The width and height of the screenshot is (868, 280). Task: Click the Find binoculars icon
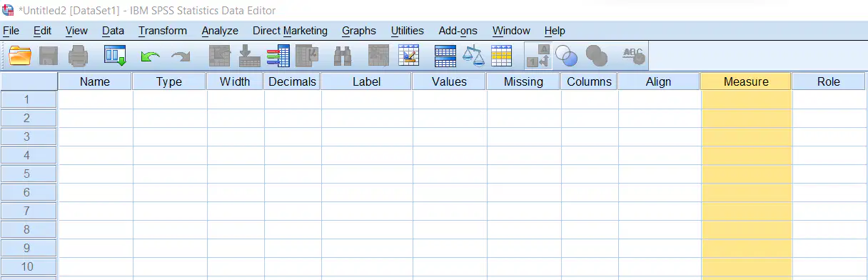click(343, 56)
